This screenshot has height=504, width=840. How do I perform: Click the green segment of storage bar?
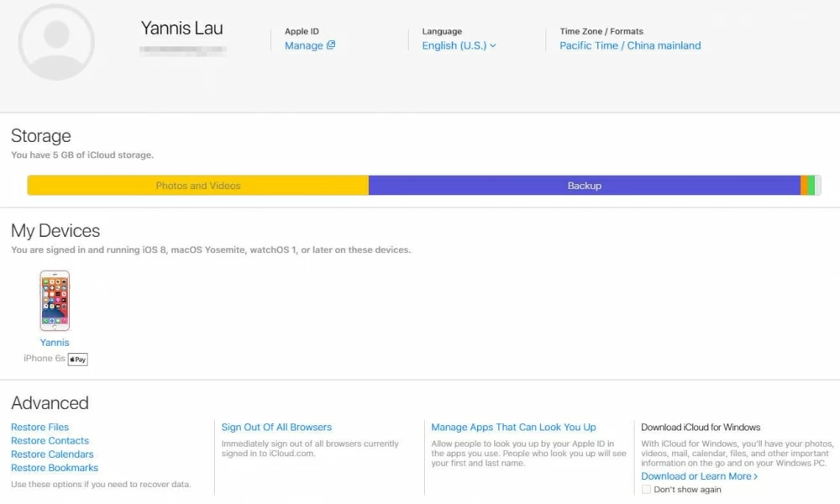pyautogui.click(x=811, y=186)
